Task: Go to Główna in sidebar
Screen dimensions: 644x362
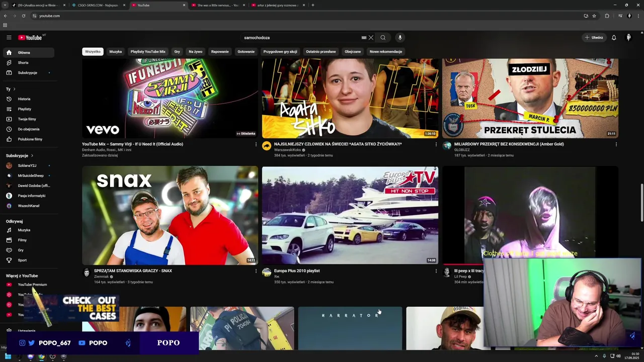Action: [x=28, y=53]
